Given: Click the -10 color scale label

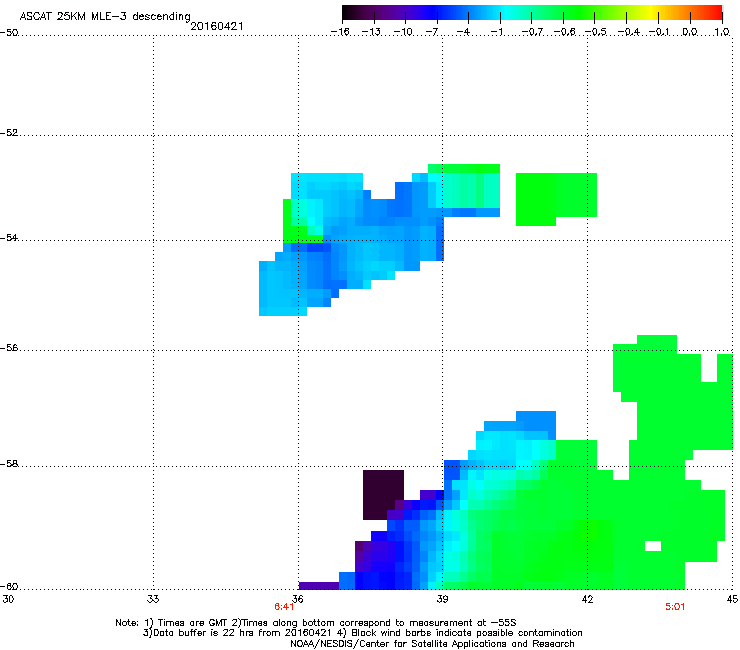Looking at the screenshot, I should [403, 32].
